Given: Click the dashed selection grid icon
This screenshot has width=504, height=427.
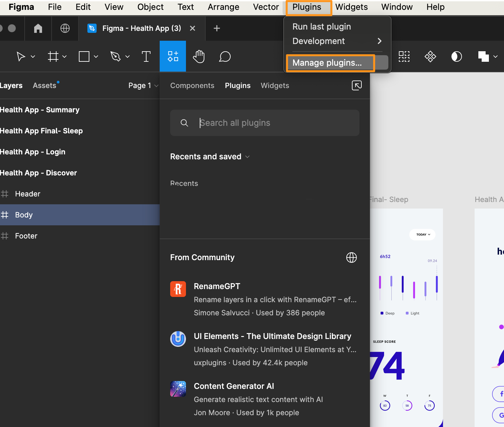Looking at the screenshot, I should (x=404, y=56).
